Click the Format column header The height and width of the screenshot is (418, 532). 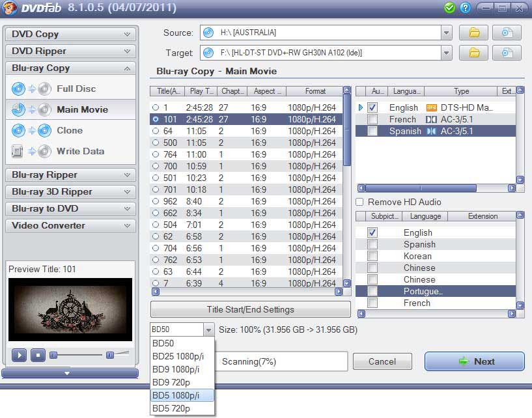click(315, 91)
